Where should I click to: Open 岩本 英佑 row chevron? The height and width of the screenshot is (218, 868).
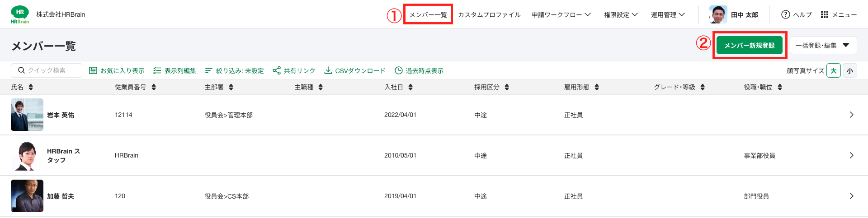point(852,115)
